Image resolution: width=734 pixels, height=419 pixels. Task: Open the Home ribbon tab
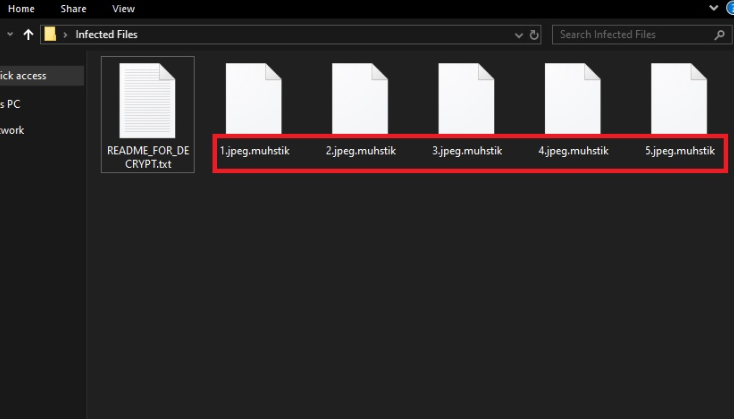click(x=21, y=9)
